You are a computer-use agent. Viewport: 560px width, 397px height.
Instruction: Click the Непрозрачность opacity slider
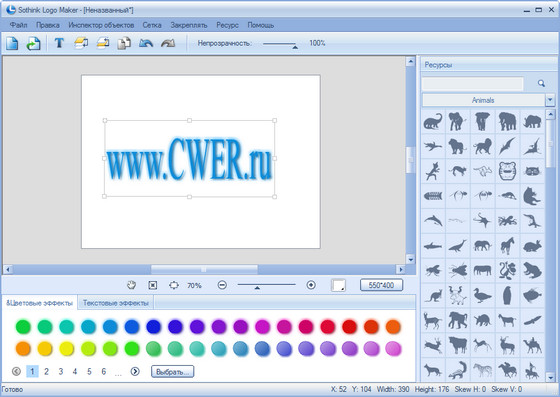(280, 44)
